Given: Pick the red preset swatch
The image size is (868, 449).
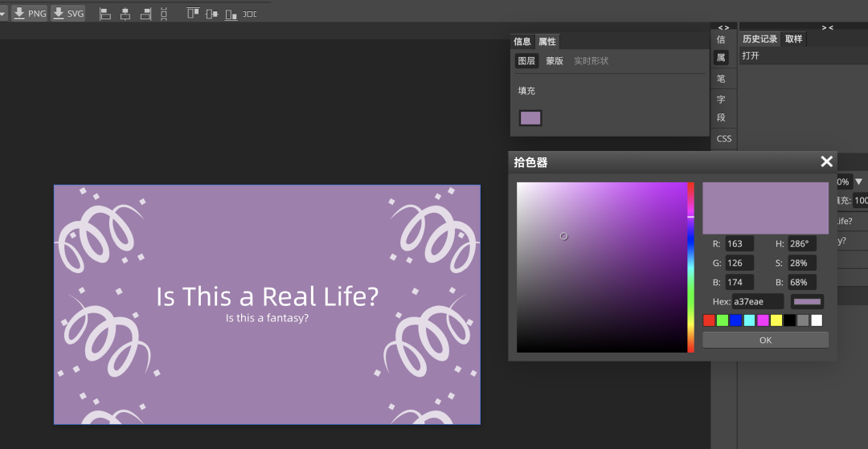Looking at the screenshot, I should pyautogui.click(x=709, y=320).
